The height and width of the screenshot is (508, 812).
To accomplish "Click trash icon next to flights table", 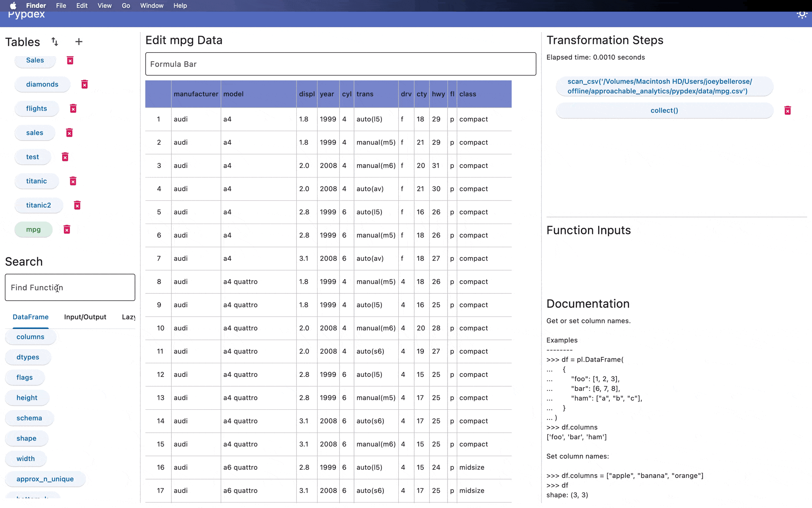I will 73,109.
